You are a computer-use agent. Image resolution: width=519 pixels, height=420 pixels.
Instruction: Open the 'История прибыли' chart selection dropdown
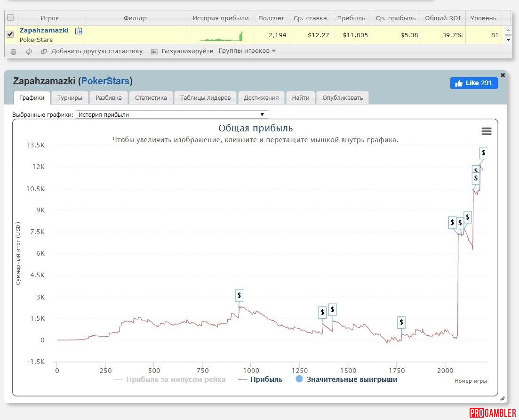pos(172,114)
